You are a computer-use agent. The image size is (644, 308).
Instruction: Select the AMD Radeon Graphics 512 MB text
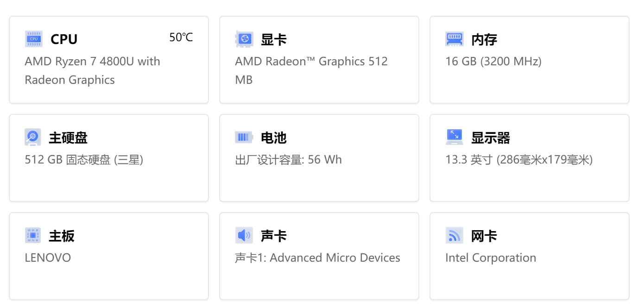click(311, 70)
